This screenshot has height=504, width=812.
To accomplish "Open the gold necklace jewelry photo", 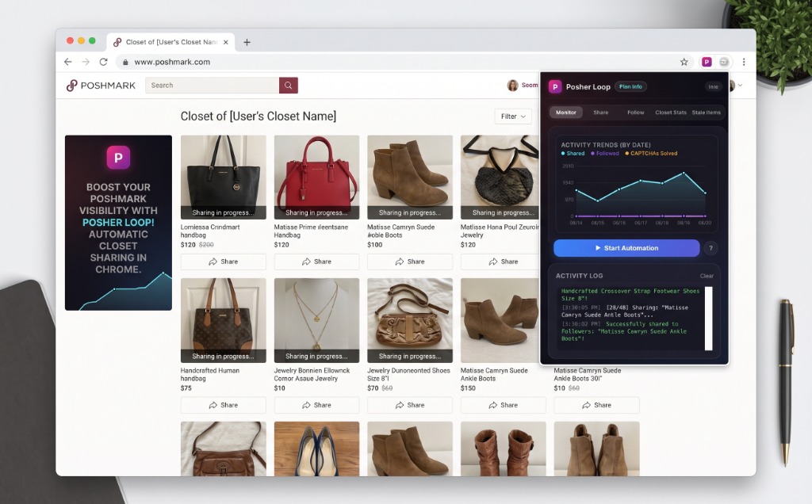I will [x=316, y=320].
